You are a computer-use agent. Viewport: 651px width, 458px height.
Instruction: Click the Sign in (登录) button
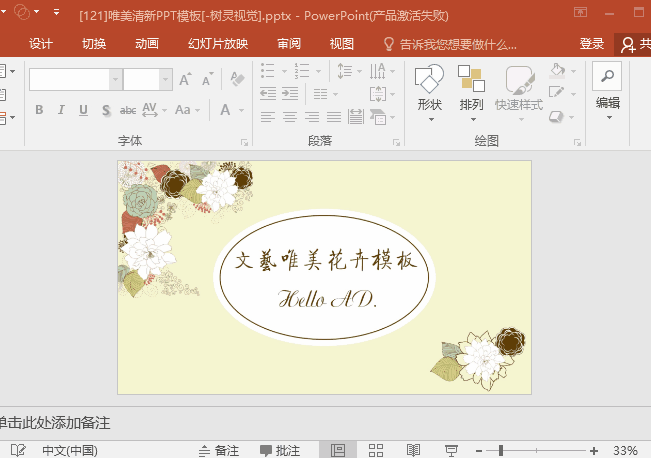(x=592, y=44)
